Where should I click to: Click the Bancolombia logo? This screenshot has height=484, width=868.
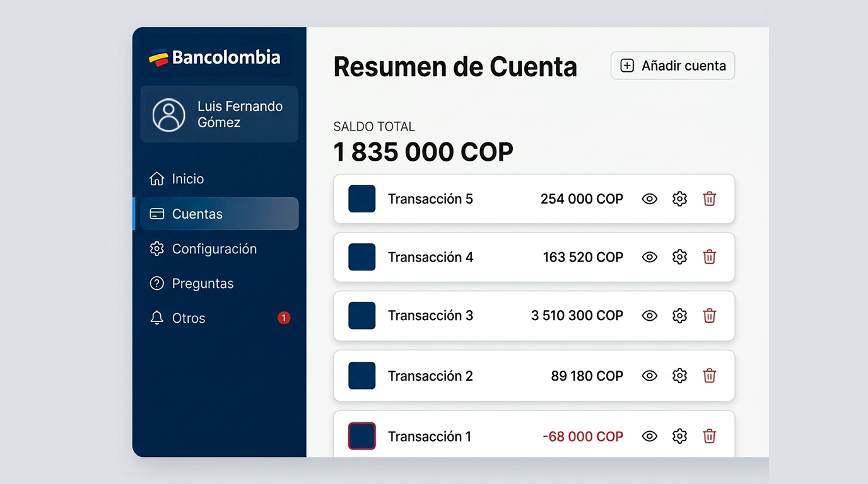click(214, 57)
